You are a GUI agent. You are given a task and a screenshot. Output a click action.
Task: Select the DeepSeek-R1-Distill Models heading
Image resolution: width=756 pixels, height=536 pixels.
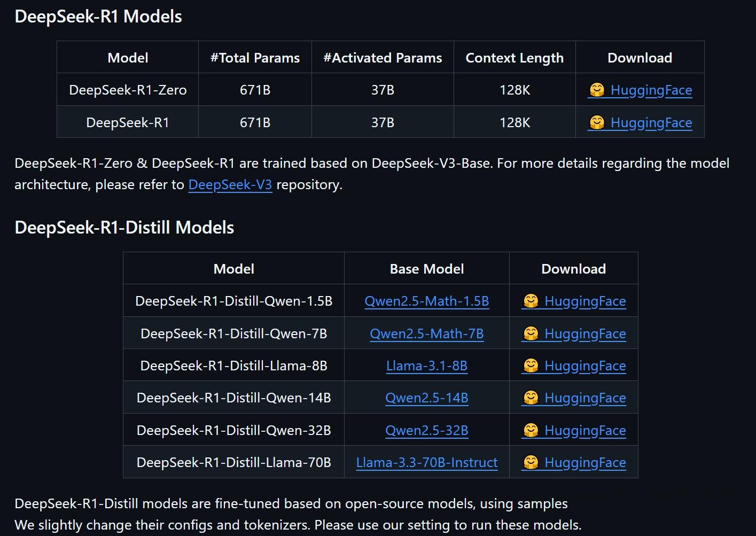tap(124, 228)
